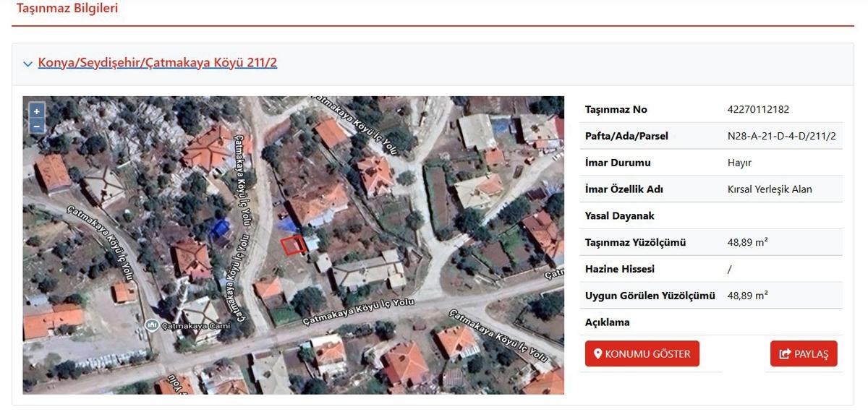
Task: Click the İmar Durumu value Hayır
Action: coord(739,163)
